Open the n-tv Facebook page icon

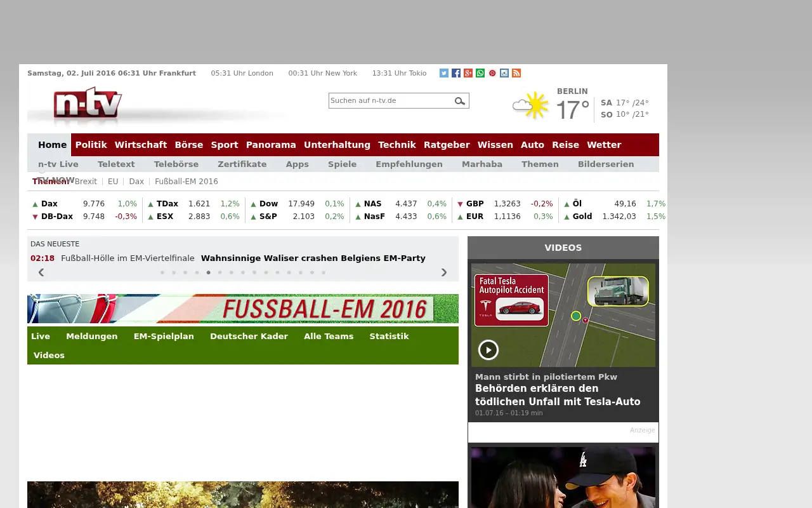(456, 73)
